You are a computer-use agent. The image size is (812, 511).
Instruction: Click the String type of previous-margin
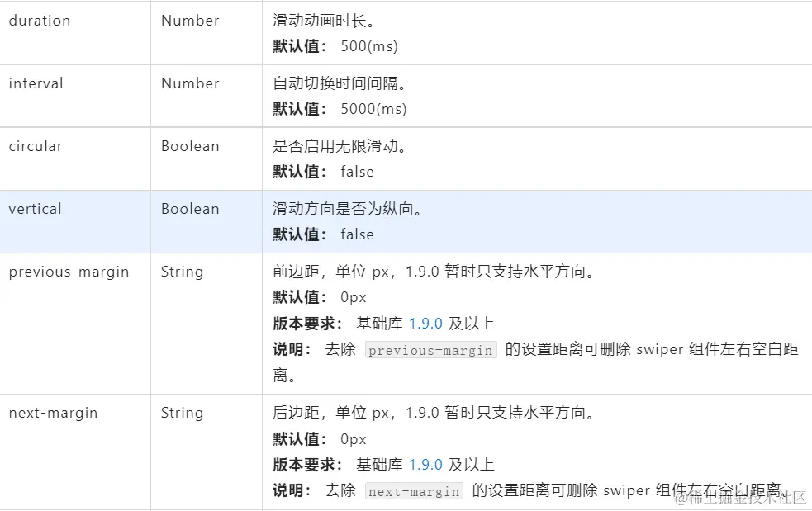click(x=182, y=272)
